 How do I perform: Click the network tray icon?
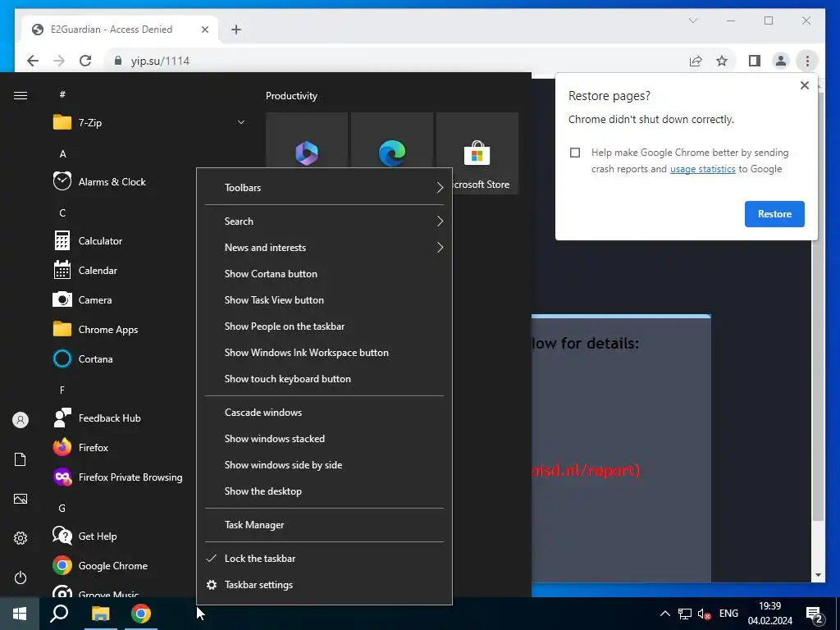[685, 614]
